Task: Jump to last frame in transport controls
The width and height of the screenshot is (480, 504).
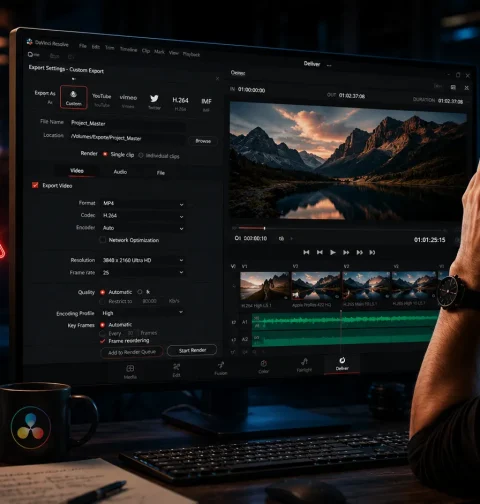Action: 372,252
